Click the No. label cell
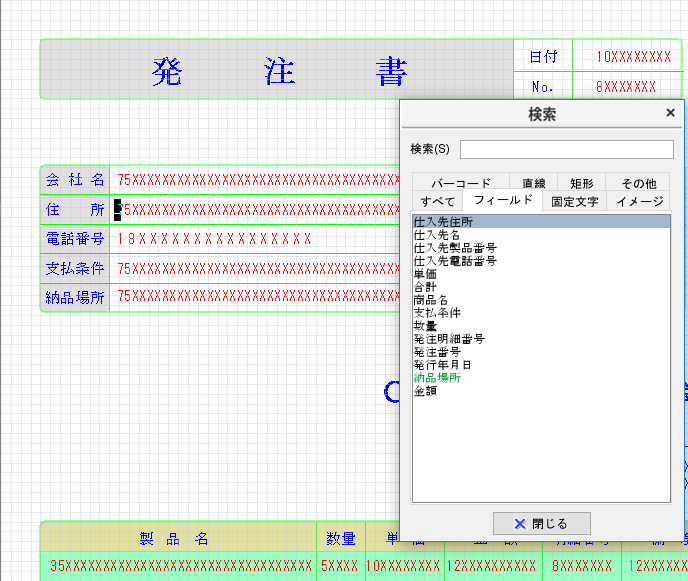The image size is (688, 581). pyautogui.click(x=543, y=86)
